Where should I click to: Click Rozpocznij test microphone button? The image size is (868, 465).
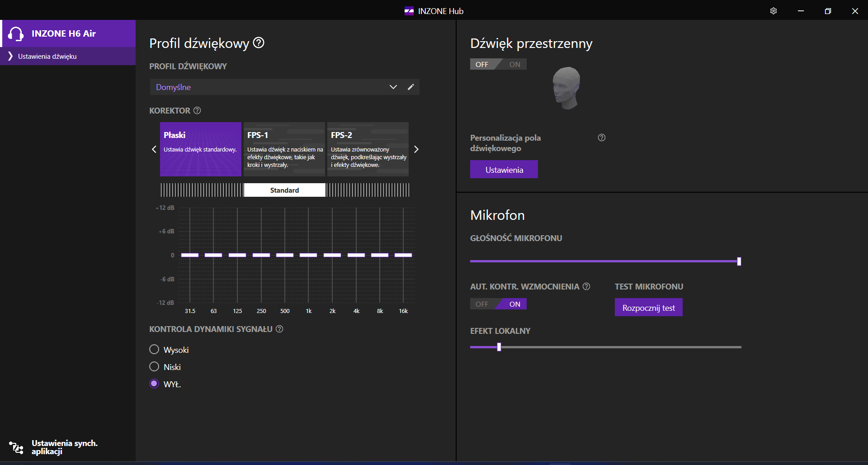[x=649, y=308]
